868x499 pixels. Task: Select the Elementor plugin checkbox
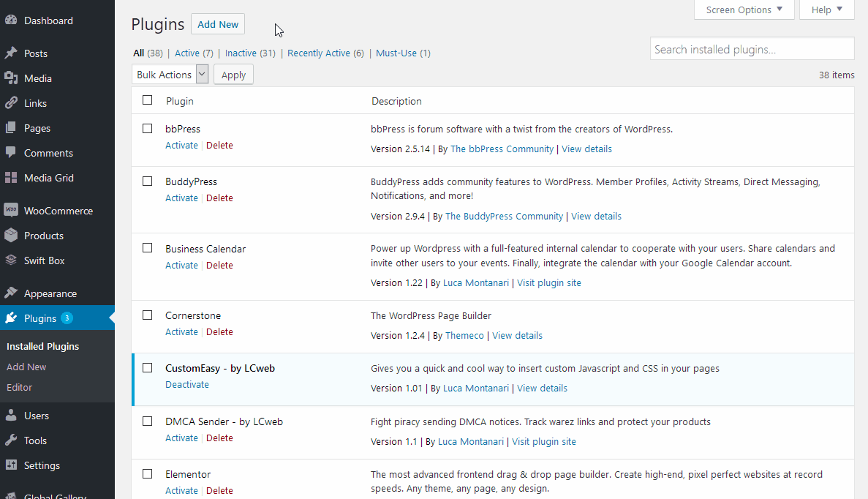point(147,473)
